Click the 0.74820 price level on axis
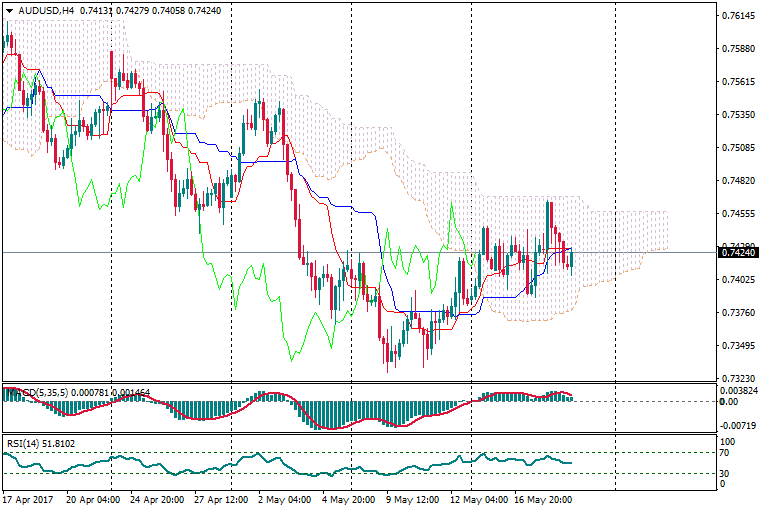Viewport: 759px width, 511px height. pyautogui.click(x=736, y=181)
